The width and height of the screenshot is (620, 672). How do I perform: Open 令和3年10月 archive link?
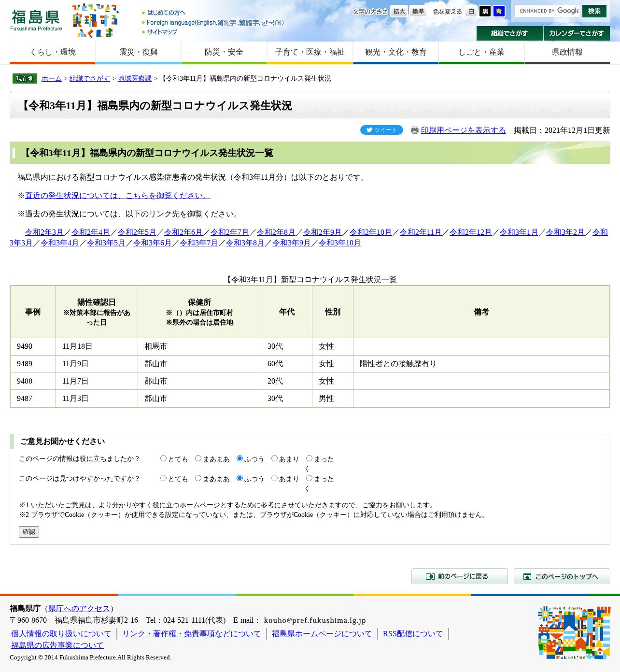[x=340, y=243]
